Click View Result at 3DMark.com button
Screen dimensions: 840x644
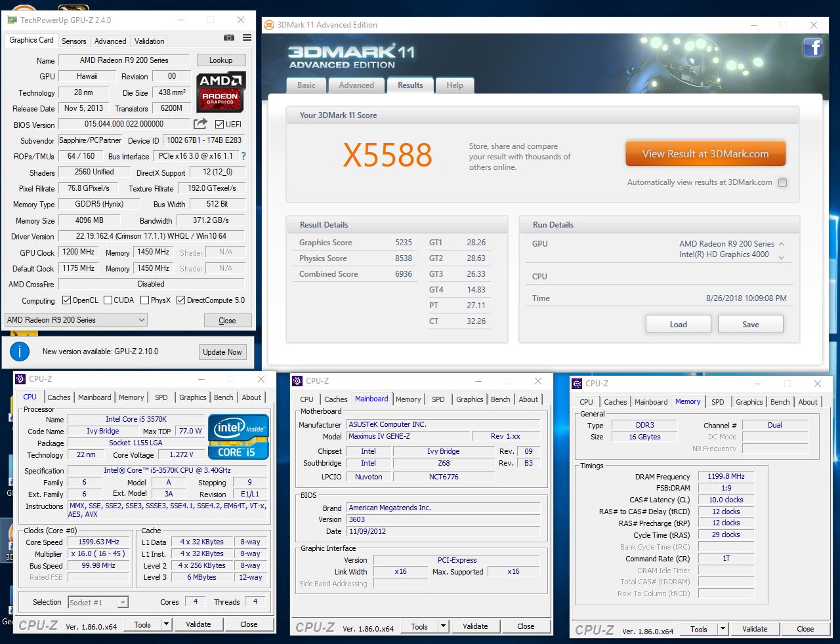tap(705, 154)
